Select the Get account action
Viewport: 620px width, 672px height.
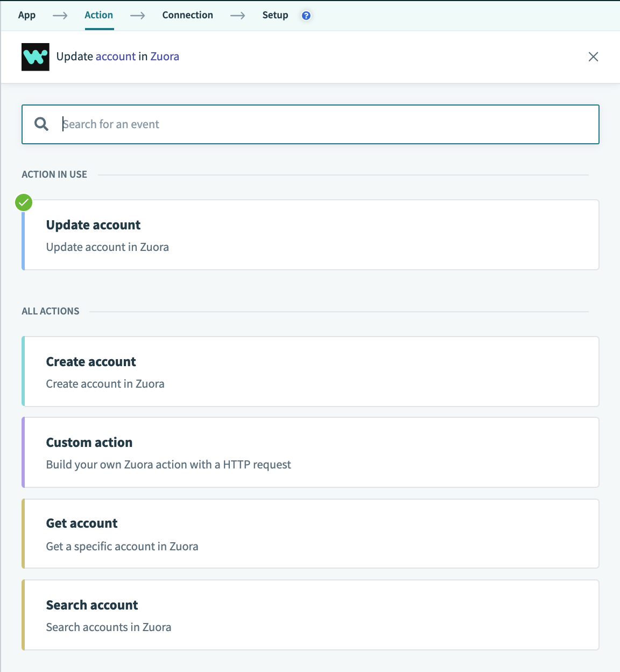(x=310, y=534)
